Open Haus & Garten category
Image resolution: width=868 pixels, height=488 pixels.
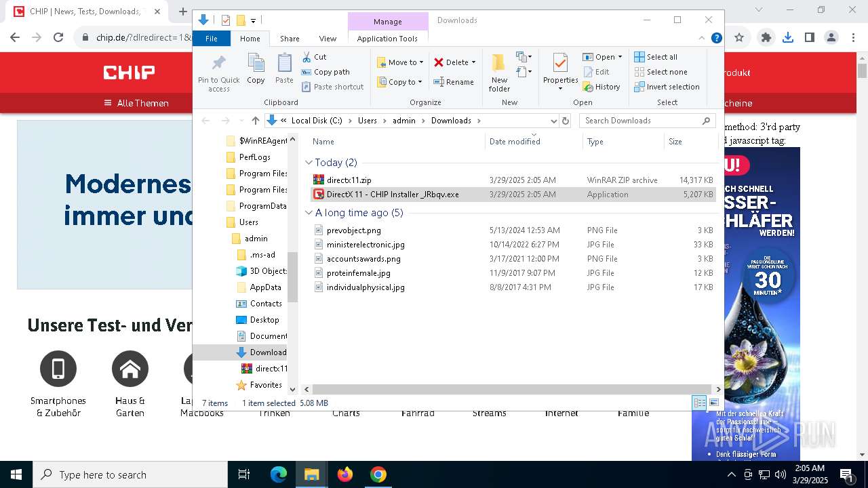(x=130, y=383)
